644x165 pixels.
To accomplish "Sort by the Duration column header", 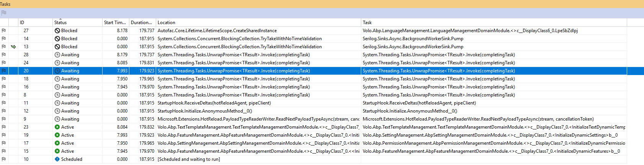I will click(141, 23).
